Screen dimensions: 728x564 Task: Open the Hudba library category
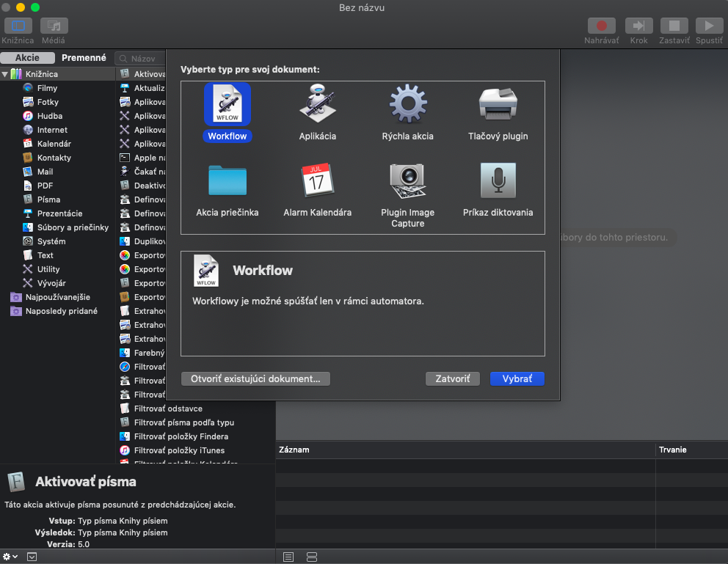coord(50,116)
